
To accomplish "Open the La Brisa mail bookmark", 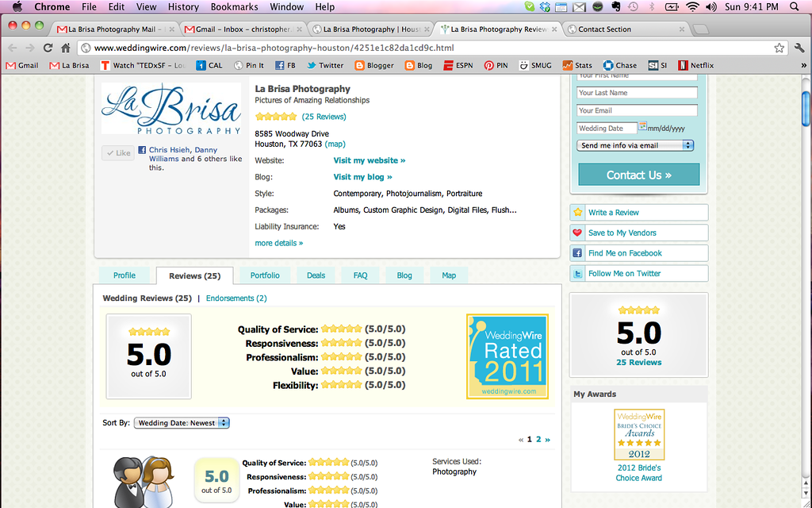I will (69, 65).
